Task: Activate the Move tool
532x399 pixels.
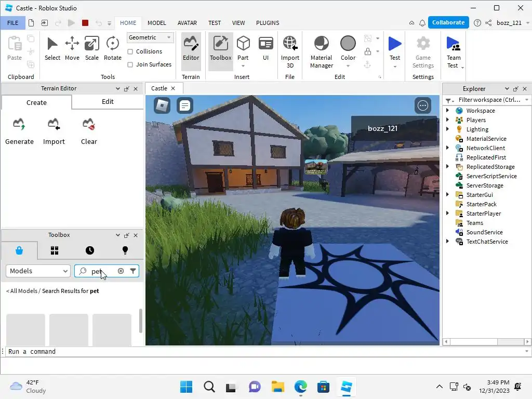Action: (72, 49)
